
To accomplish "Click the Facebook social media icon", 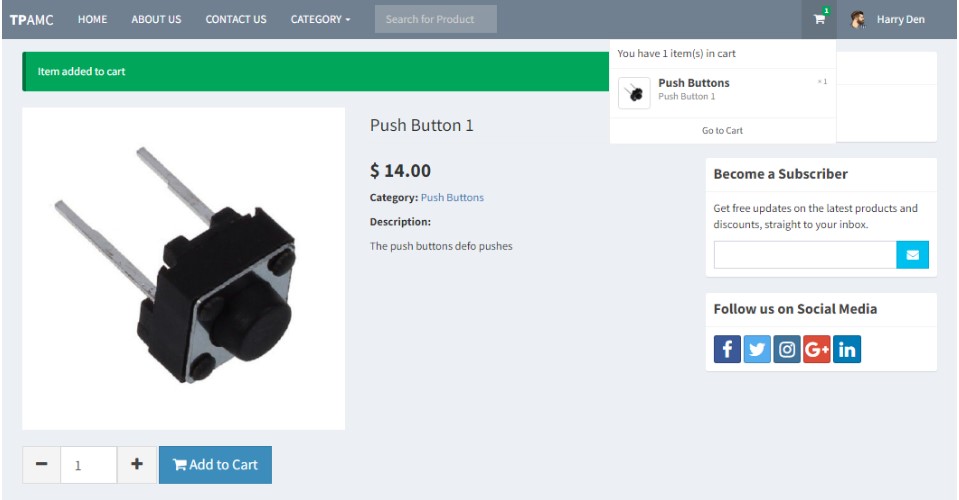I will click(x=727, y=349).
